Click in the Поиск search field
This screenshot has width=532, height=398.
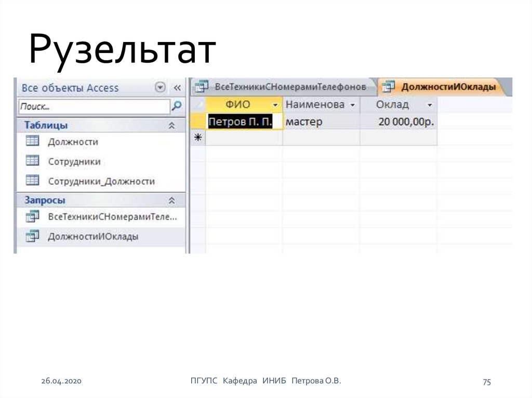click(94, 106)
